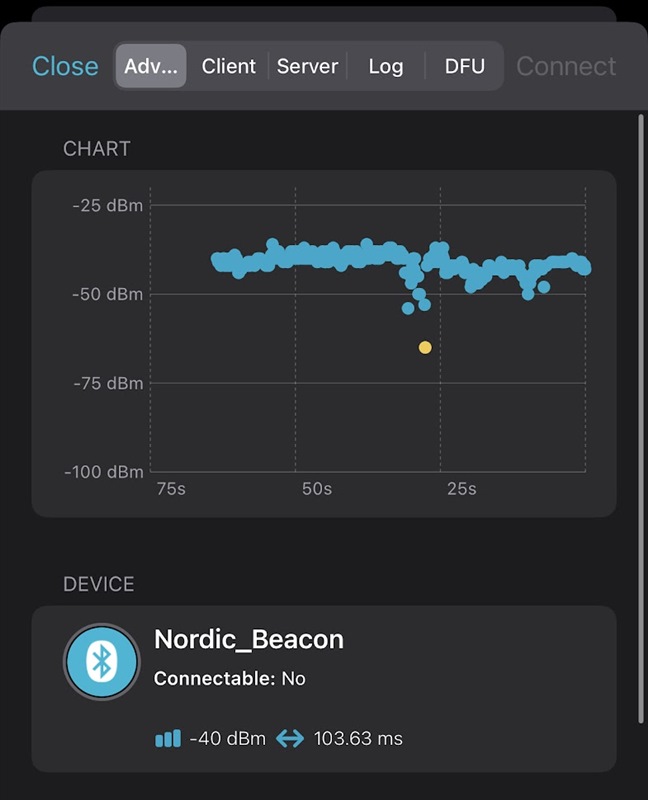Image resolution: width=648 pixels, height=800 pixels.
Task: Select the yellow highlighted data point
Action: pos(425,347)
